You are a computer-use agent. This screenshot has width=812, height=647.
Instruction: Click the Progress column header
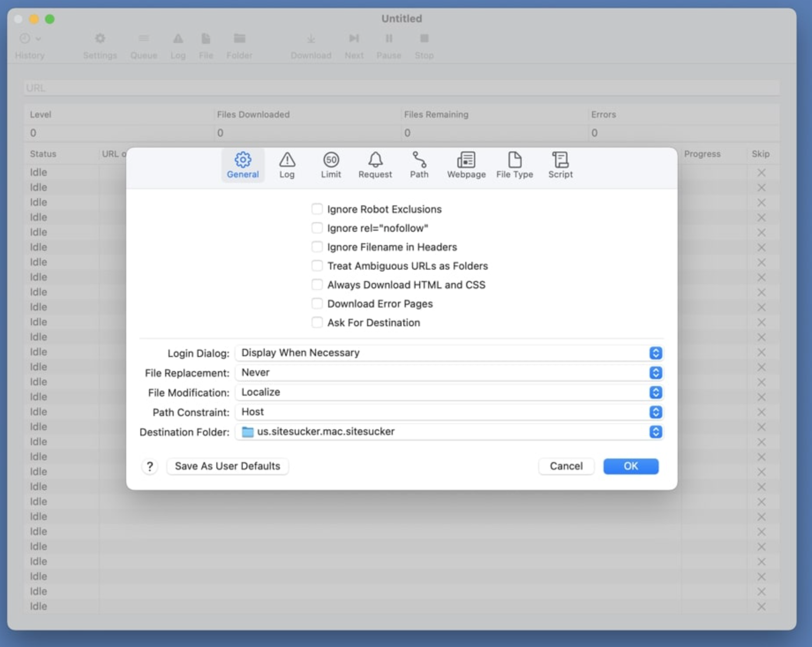pos(702,154)
